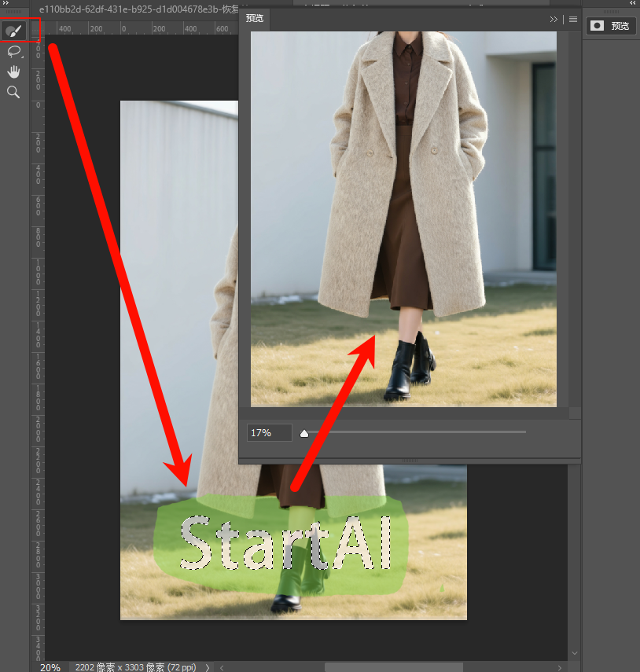Screen dimensions: 640x672
Task: Select the Lasso tool
Action: [13, 52]
